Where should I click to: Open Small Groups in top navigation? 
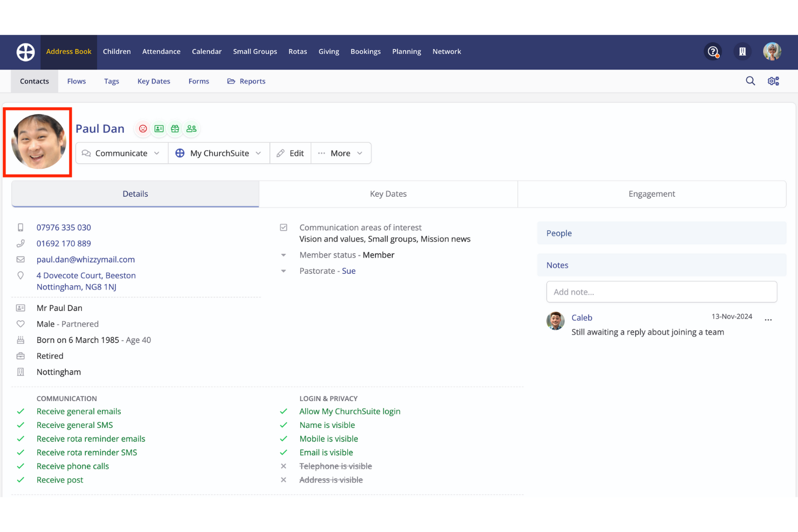(254, 52)
